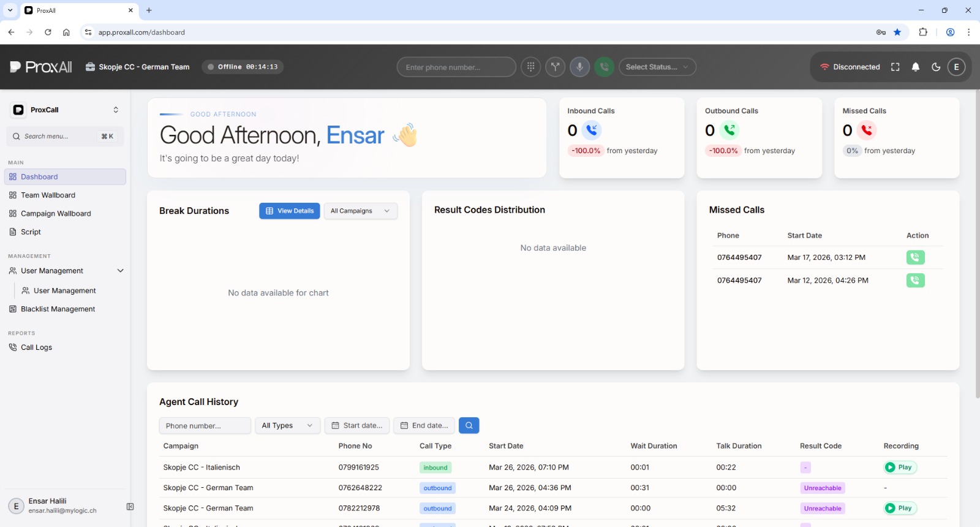The height and width of the screenshot is (527, 980).
Task: Open the Select Status dropdown
Action: point(657,67)
